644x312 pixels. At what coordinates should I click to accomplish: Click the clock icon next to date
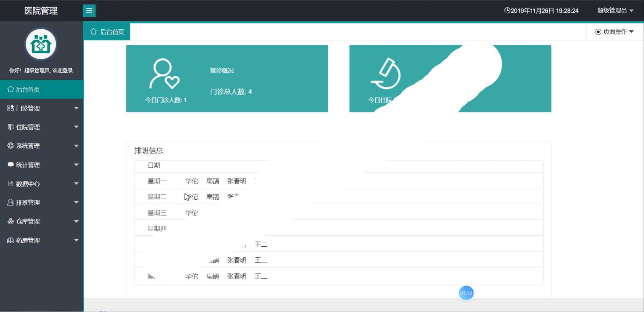pos(507,11)
